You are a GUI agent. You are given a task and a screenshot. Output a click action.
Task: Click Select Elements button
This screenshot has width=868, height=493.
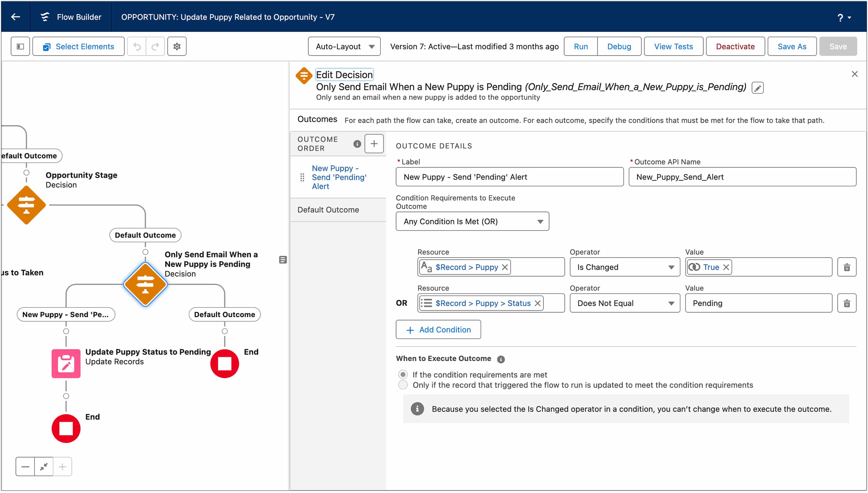(x=79, y=46)
